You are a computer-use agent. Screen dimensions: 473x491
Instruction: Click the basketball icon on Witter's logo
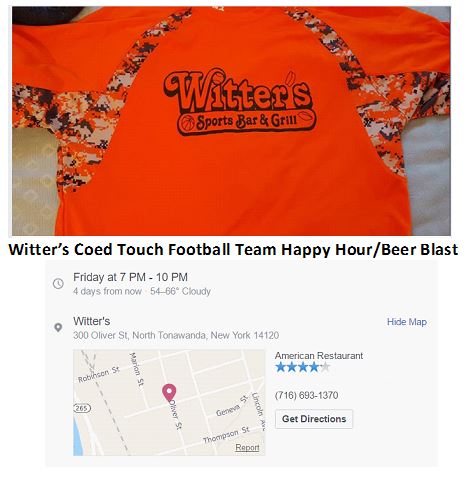187,123
